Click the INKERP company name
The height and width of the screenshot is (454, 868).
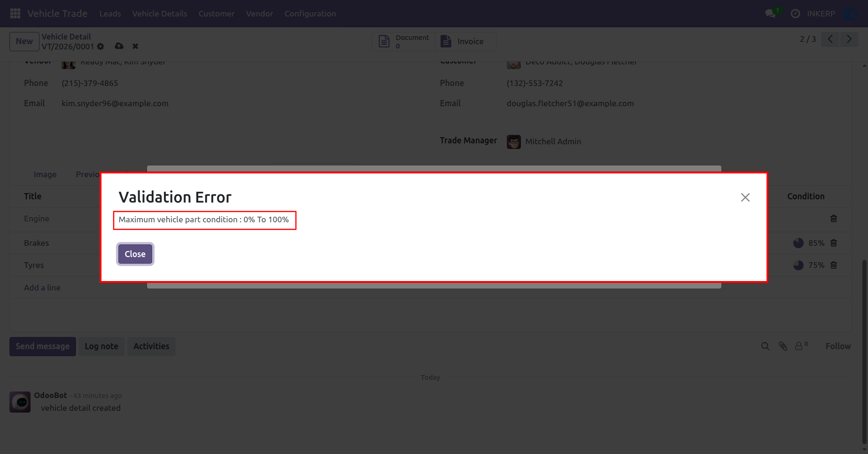coord(821,14)
